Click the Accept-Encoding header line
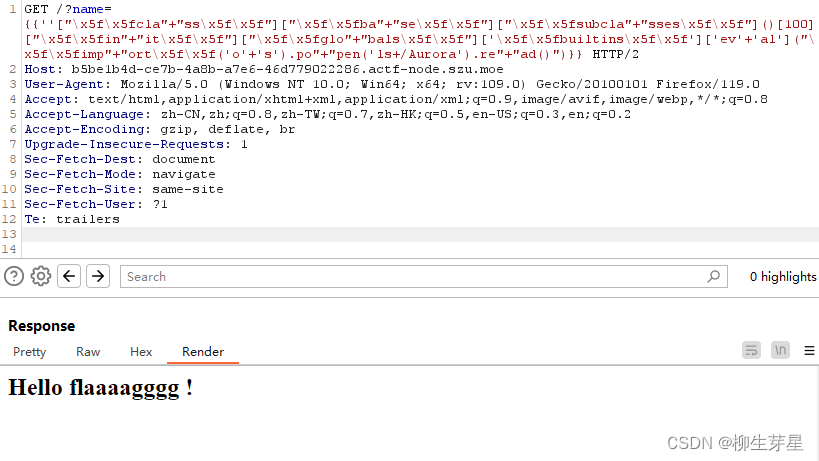The height and width of the screenshot is (461, 819). coord(160,129)
